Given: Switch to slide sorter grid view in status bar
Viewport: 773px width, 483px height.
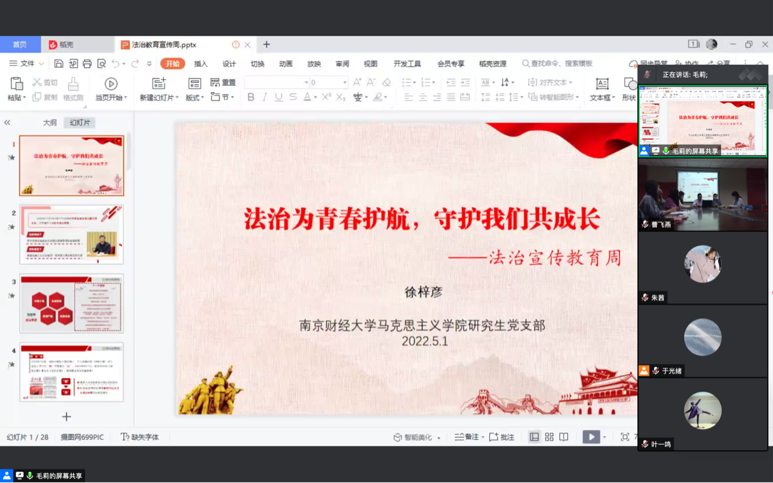Looking at the screenshot, I should [x=549, y=437].
